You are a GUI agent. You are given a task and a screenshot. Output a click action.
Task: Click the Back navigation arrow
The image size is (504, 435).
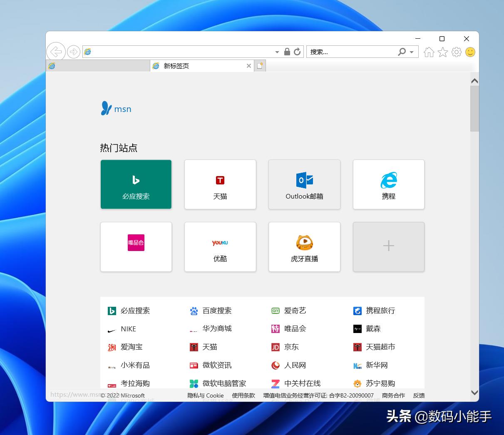point(56,52)
